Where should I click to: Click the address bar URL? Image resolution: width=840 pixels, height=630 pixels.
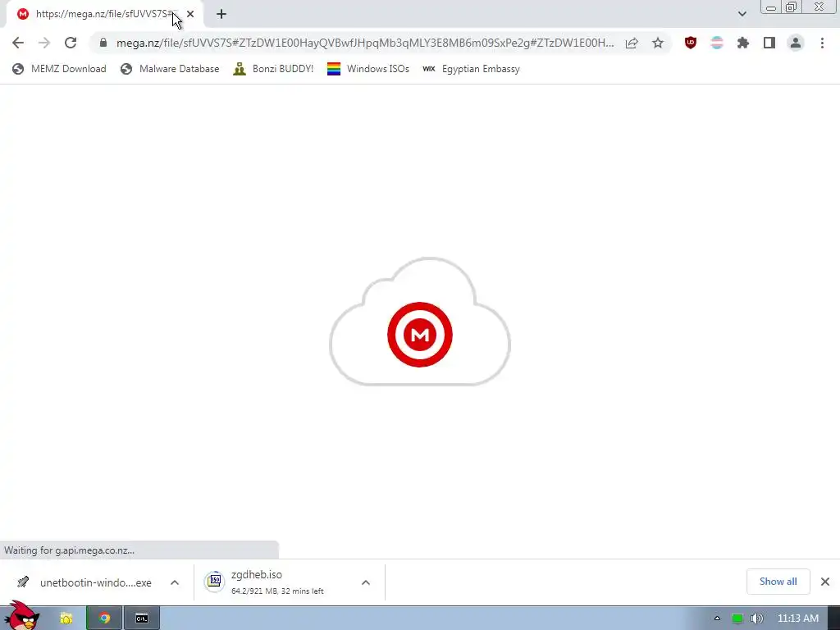(365, 43)
